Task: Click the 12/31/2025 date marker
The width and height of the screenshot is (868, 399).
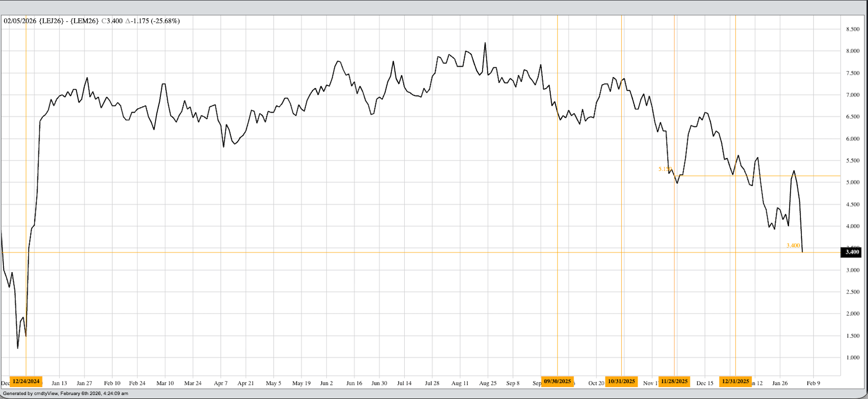Action: (x=735, y=382)
